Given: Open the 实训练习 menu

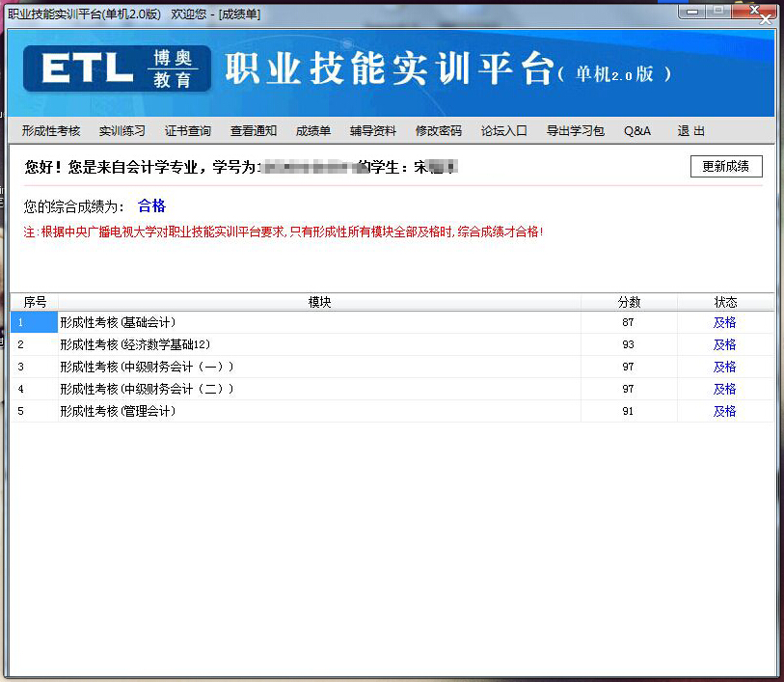Looking at the screenshot, I should pos(122,131).
